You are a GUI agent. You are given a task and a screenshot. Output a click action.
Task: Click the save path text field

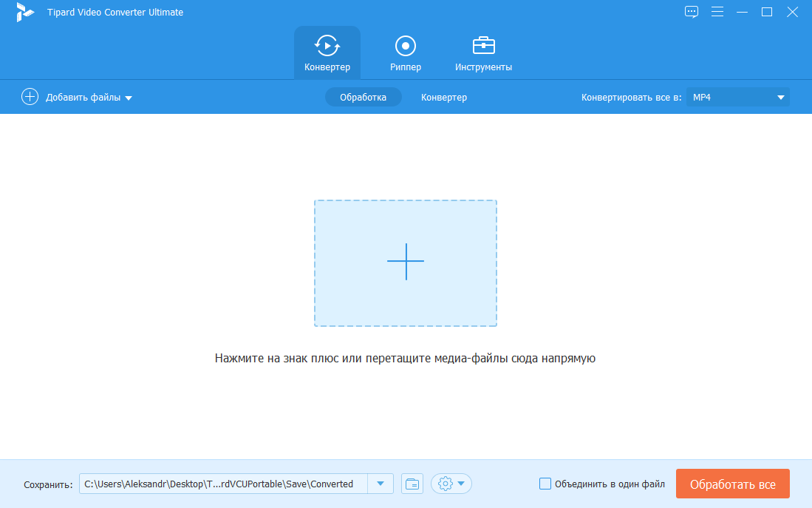(222, 484)
